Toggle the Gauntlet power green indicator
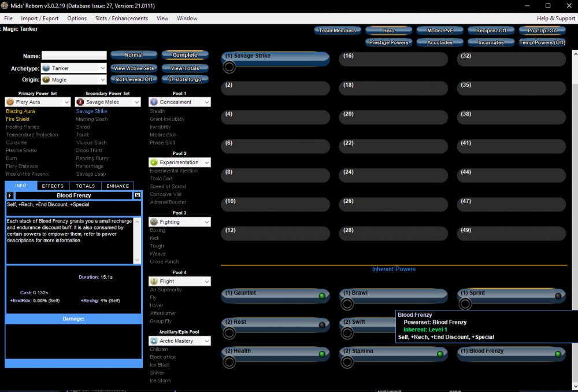The image size is (578, 392). [x=322, y=296]
